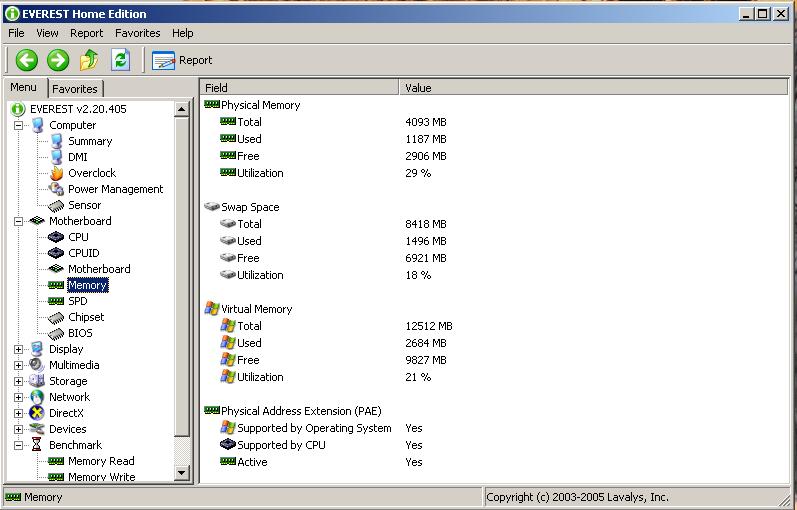Open the View menu
The image size is (797, 510).
[47, 33]
